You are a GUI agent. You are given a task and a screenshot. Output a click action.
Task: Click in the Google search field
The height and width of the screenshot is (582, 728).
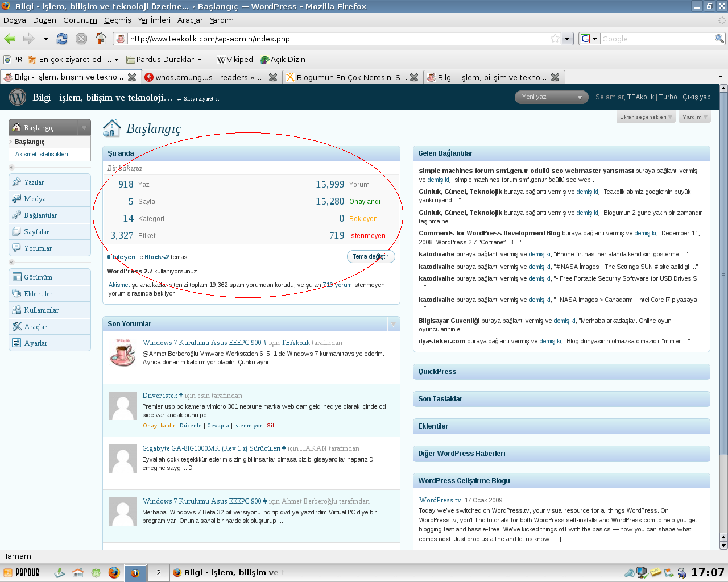(657, 39)
